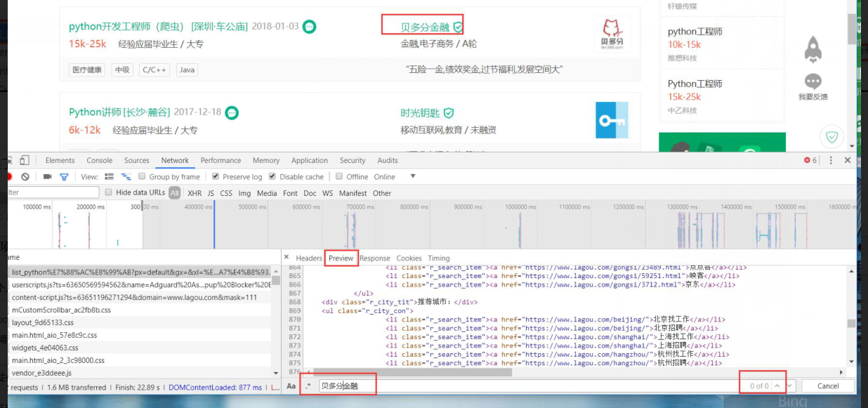Uncheck the Disable cache checkbox

point(272,176)
